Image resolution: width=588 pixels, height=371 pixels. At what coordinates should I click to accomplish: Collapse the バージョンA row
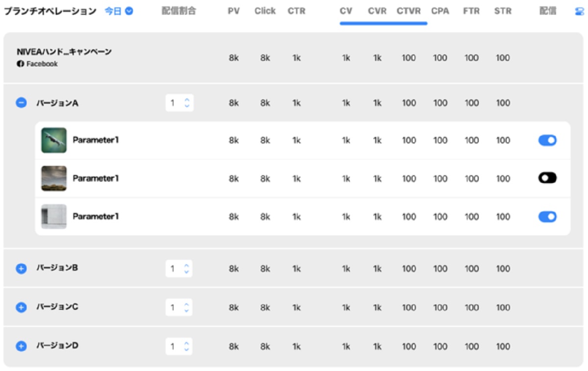[21, 103]
